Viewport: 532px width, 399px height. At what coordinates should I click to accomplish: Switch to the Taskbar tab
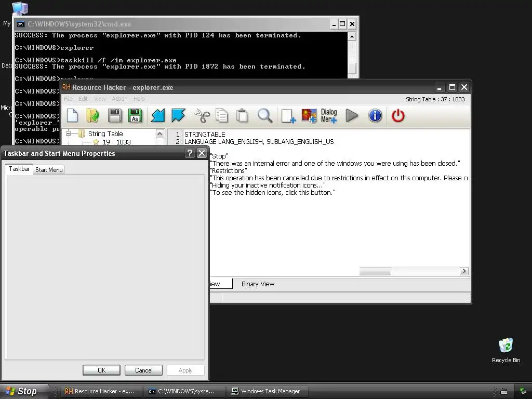click(19, 169)
